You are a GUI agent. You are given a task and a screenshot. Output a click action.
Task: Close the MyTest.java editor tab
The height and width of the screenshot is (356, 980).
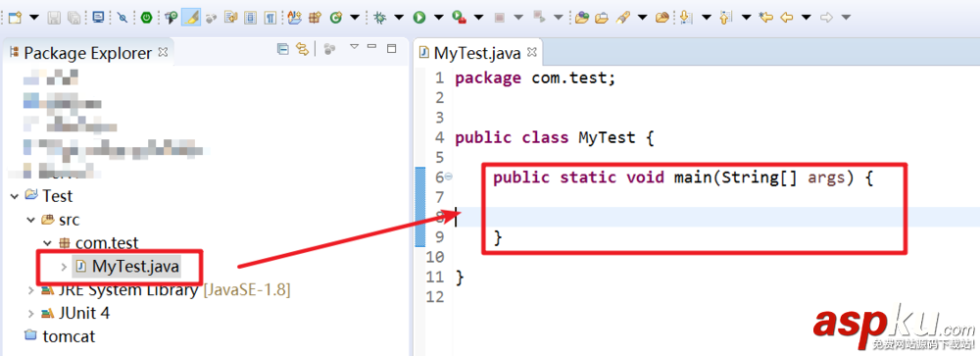click(x=532, y=53)
